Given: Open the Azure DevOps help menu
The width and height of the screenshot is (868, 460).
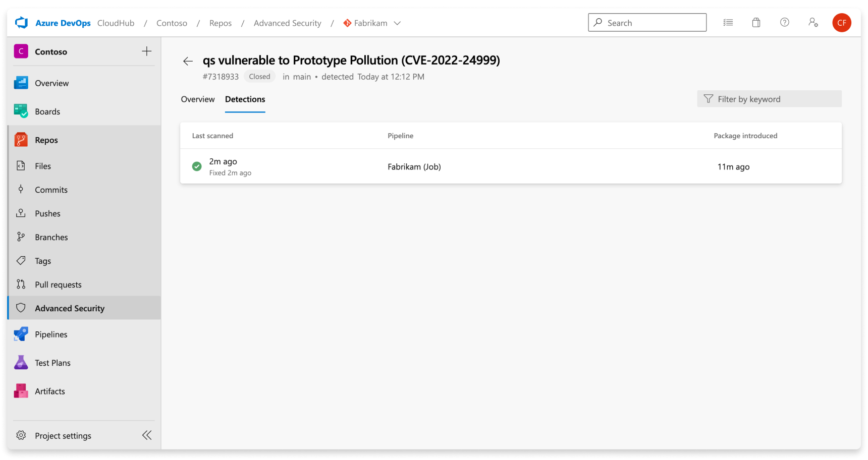Looking at the screenshot, I should point(784,22).
